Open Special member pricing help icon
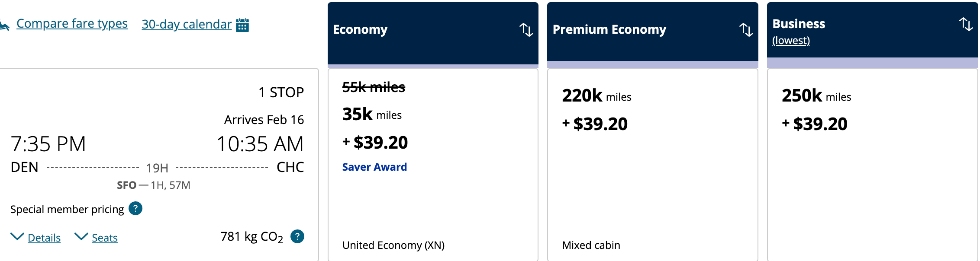This screenshot has width=980, height=261. 135,209
